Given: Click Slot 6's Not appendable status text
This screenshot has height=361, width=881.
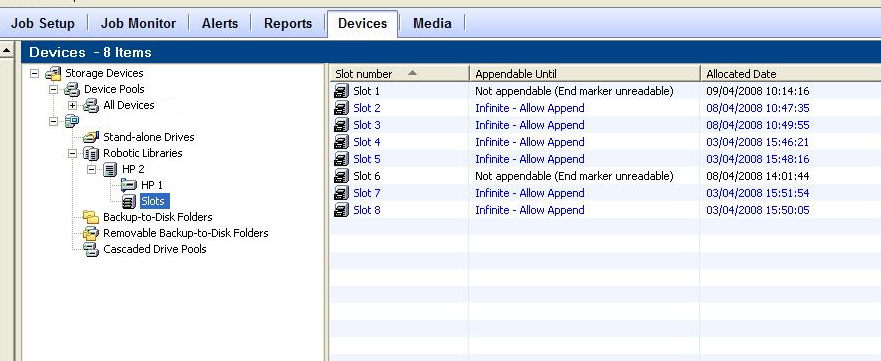Looking at the screenshot, I should coord(574,176).
